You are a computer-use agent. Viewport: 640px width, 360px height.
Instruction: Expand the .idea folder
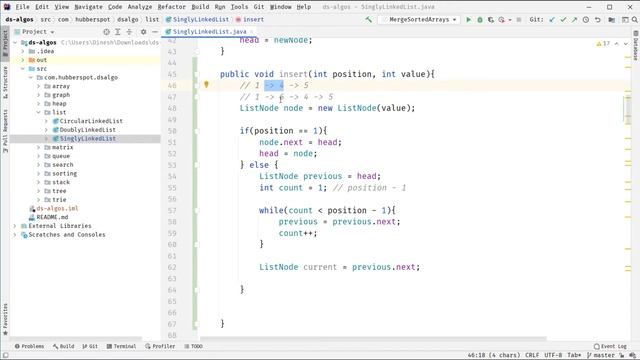(23, 51)
